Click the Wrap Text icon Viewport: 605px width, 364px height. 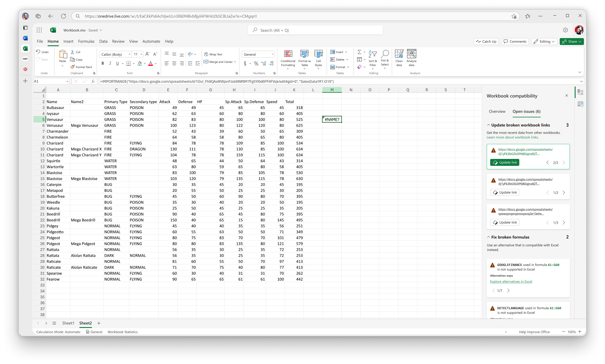coord(206,54)
